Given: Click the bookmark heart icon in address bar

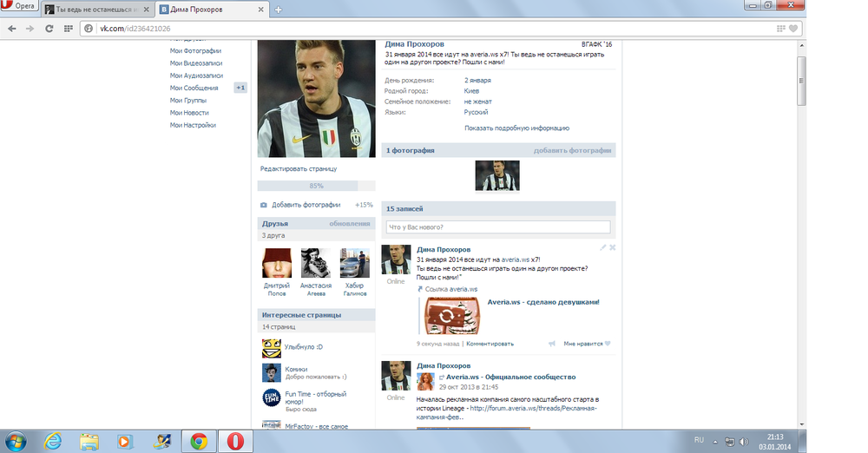Looking at the screenshot, I should pyautogui.click(x=792, y=29).
